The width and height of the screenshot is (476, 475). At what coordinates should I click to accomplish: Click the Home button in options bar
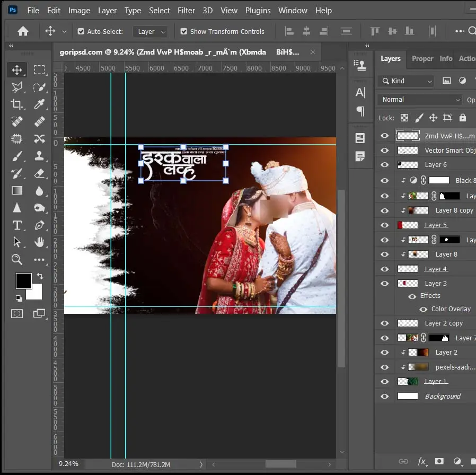pyautogui.click(x=23, y=31)
